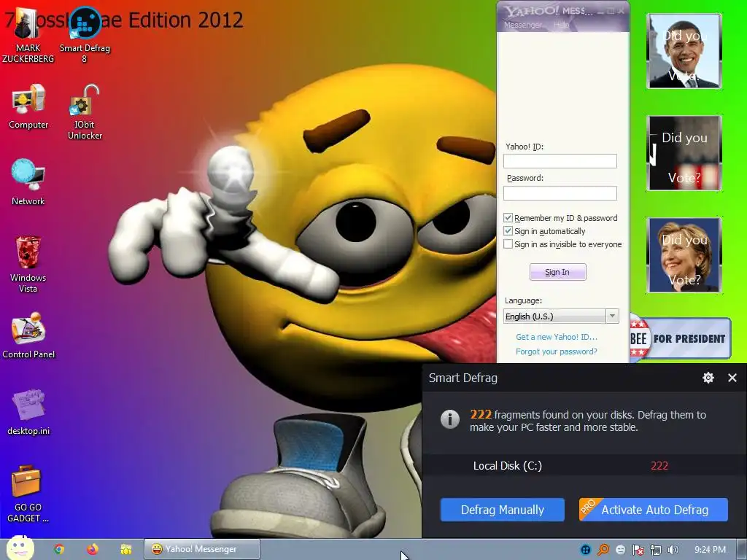Click the Sign In button
Viewport: 747px width, 560px height.
pyautogui.click(x=558, y=272)
